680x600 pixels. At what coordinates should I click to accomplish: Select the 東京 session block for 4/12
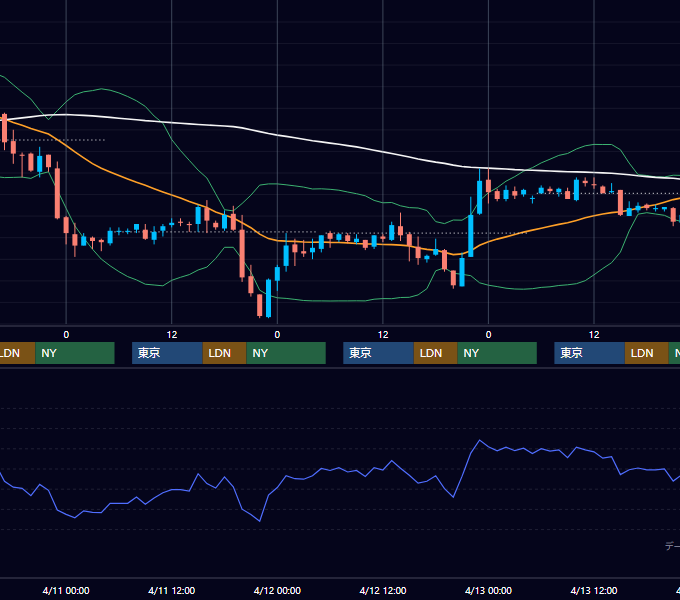pos(379,353)
